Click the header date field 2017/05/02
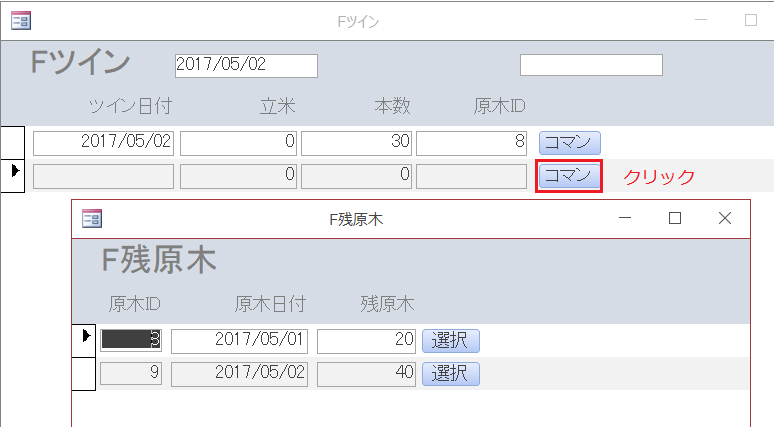The height and width of the screenshot is (427, 774). 246,65
